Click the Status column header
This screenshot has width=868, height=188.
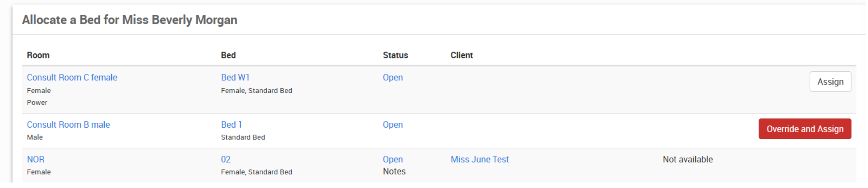point(396,55)
